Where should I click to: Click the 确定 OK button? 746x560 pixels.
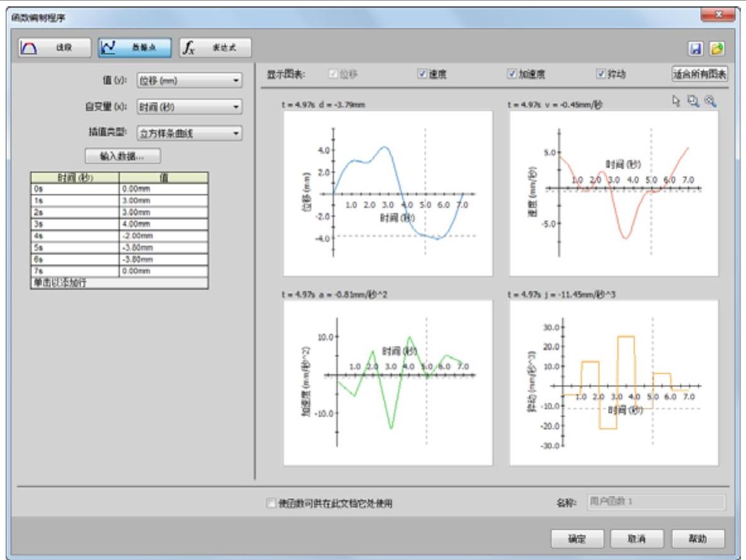pos(577,539)
